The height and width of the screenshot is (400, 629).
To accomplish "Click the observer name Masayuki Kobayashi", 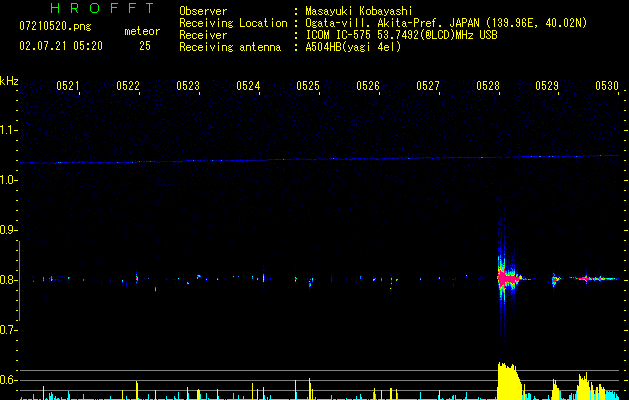I will tap(359, 11).
